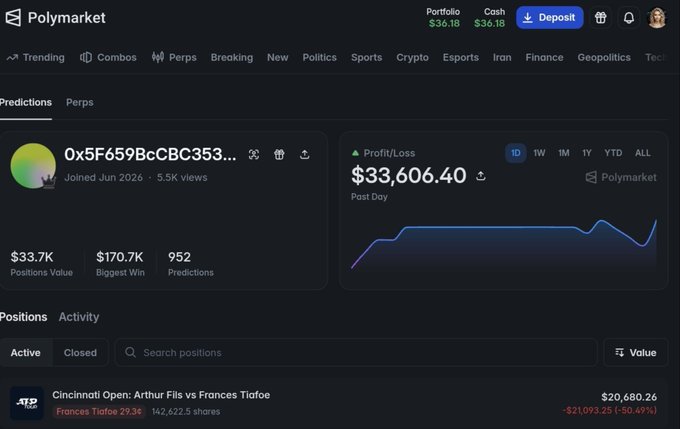
Task: Show Closed positions
Action: (80, 353)
